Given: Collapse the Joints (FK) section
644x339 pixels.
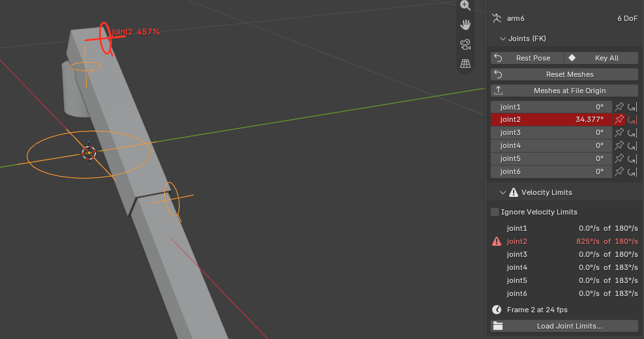Looking at the screenshot, I should point(503,38).
